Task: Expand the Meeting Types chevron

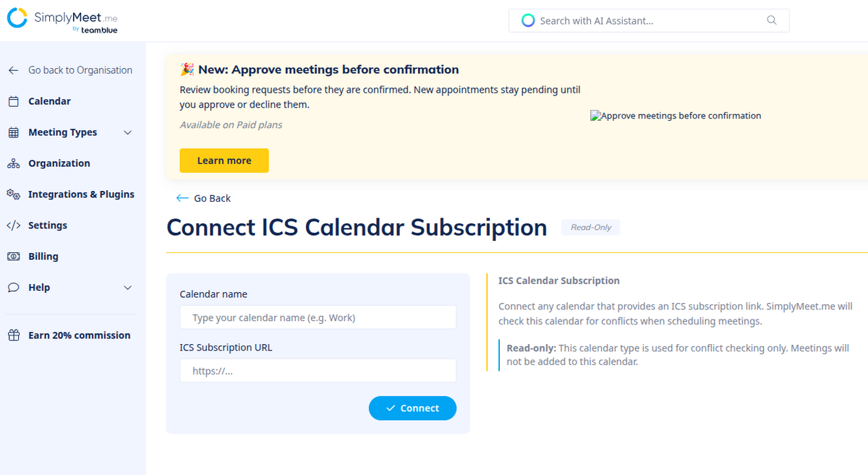Action: [128, 132]
